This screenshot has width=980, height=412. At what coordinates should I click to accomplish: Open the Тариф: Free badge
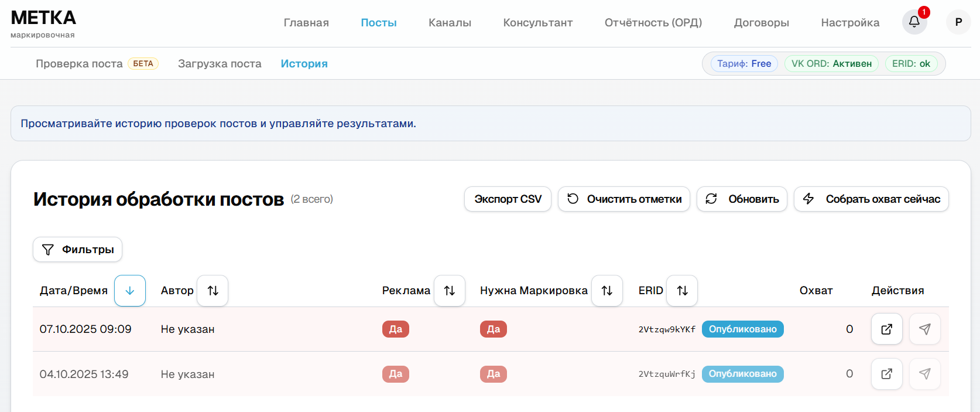click(x=744, y=63)
